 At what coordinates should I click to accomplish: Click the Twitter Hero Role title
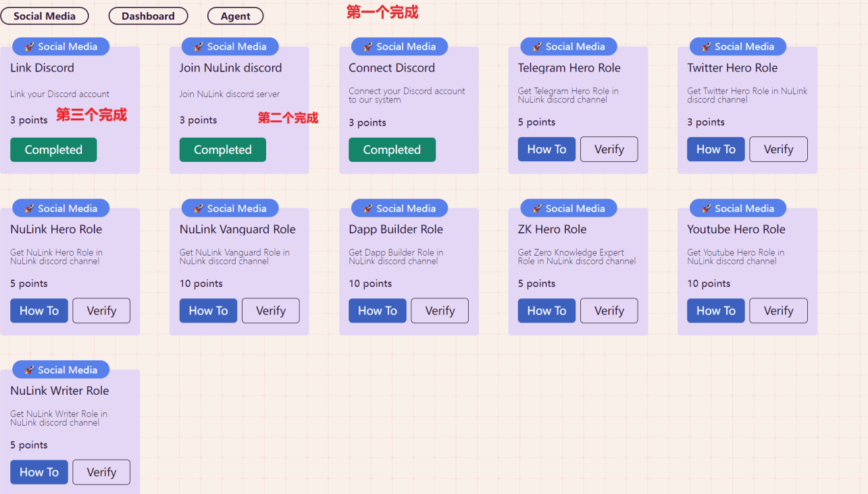coord(732,67)
